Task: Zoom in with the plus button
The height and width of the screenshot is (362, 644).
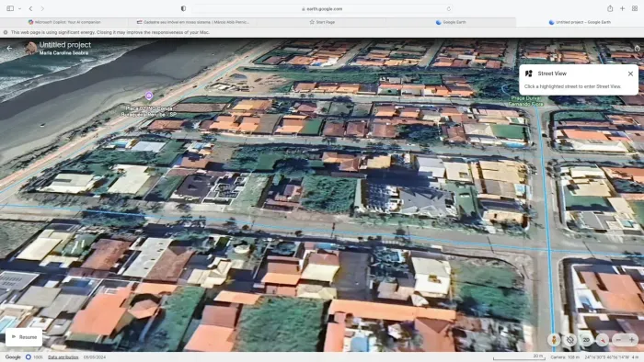Action: click(632, 339)
